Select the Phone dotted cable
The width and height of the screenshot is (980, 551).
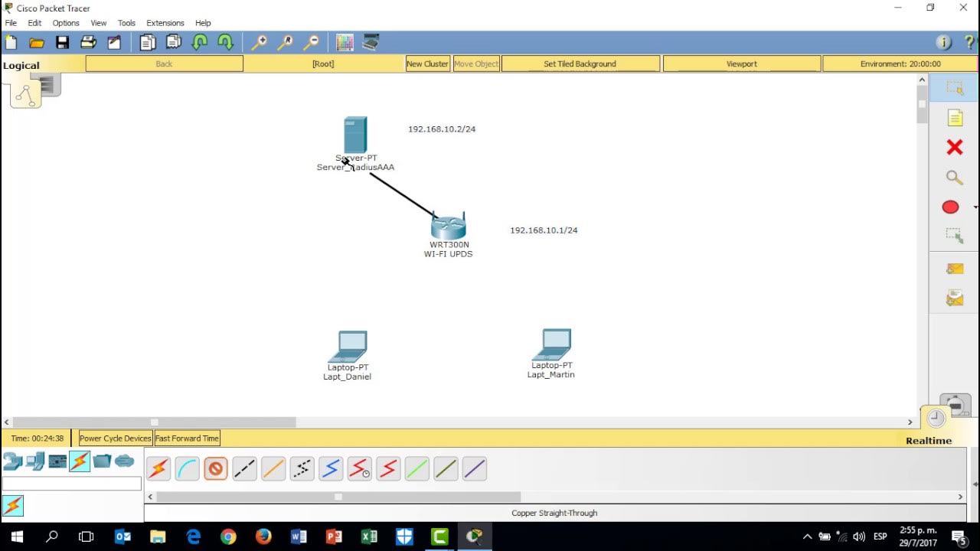pos(302,468)
